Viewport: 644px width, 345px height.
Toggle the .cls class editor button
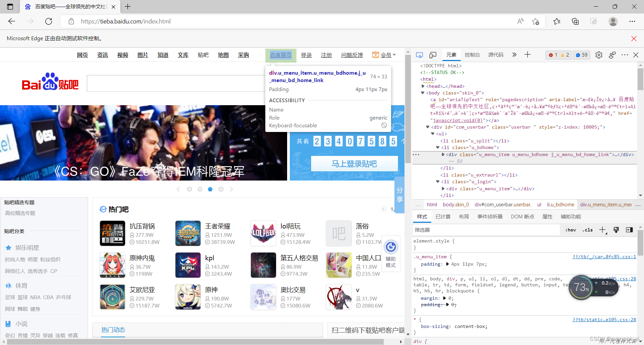click(588, 230)
